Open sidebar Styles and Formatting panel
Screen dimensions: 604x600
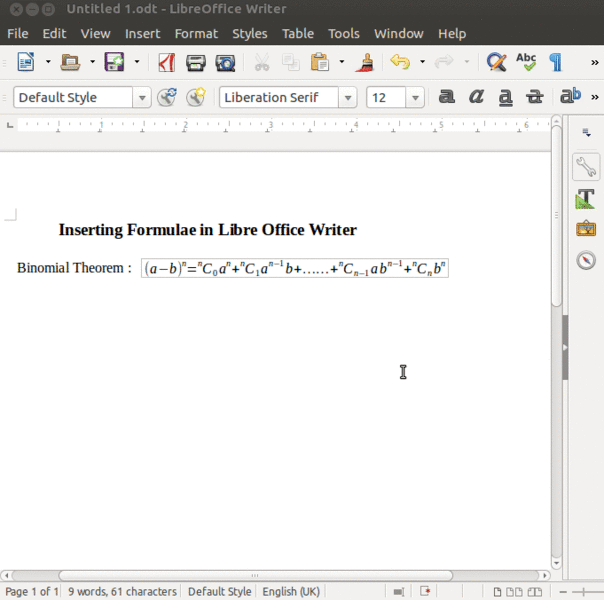586,199
